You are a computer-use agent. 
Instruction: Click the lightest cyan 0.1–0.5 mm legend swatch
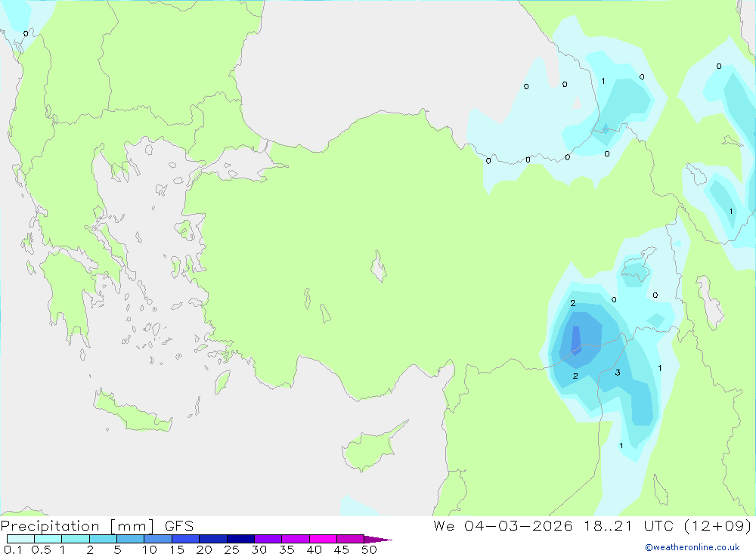[x=20, y=539]
